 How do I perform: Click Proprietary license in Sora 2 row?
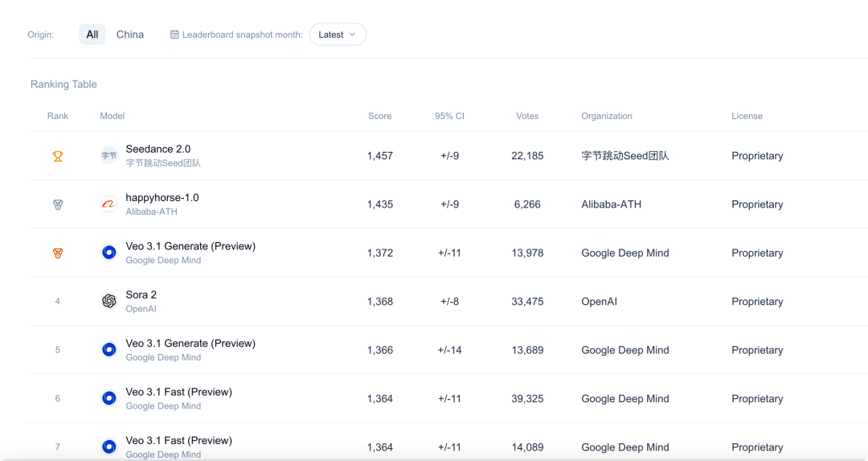pyautogui.click(x=757, y=302)
